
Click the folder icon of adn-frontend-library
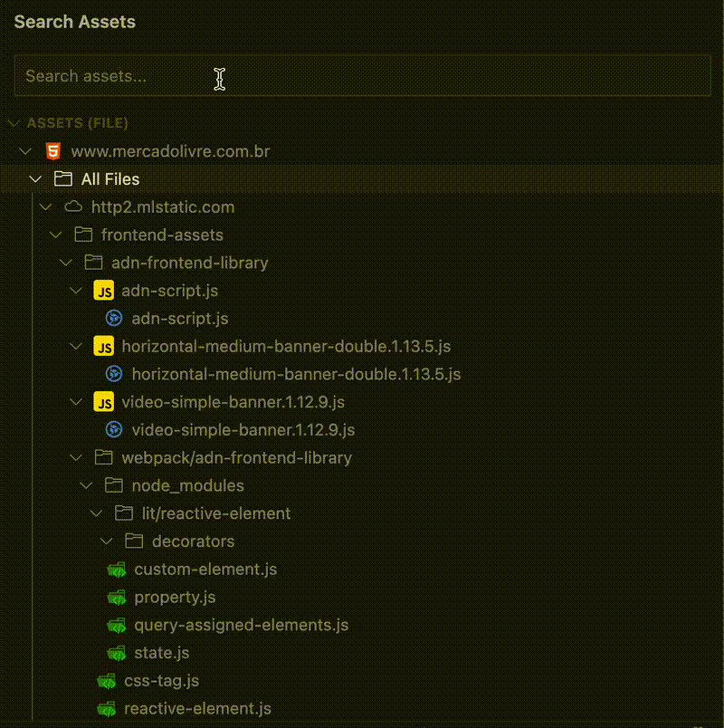point(94,263)
